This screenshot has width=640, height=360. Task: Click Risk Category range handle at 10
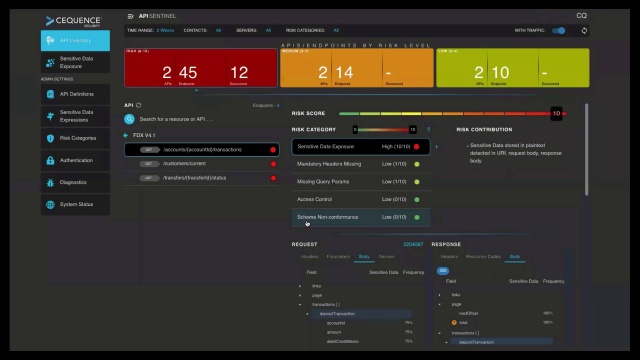pos(413,130)
